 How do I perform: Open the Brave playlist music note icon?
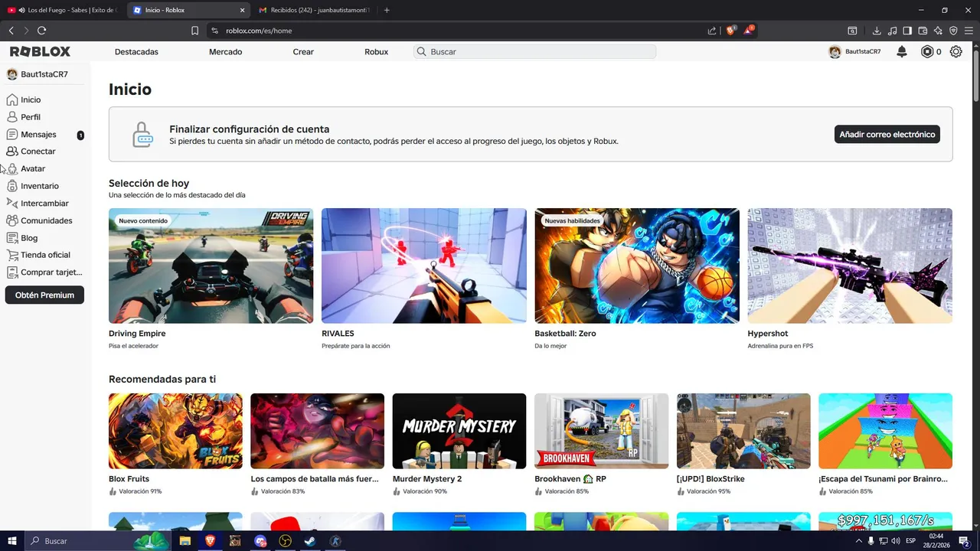(892, 31)
